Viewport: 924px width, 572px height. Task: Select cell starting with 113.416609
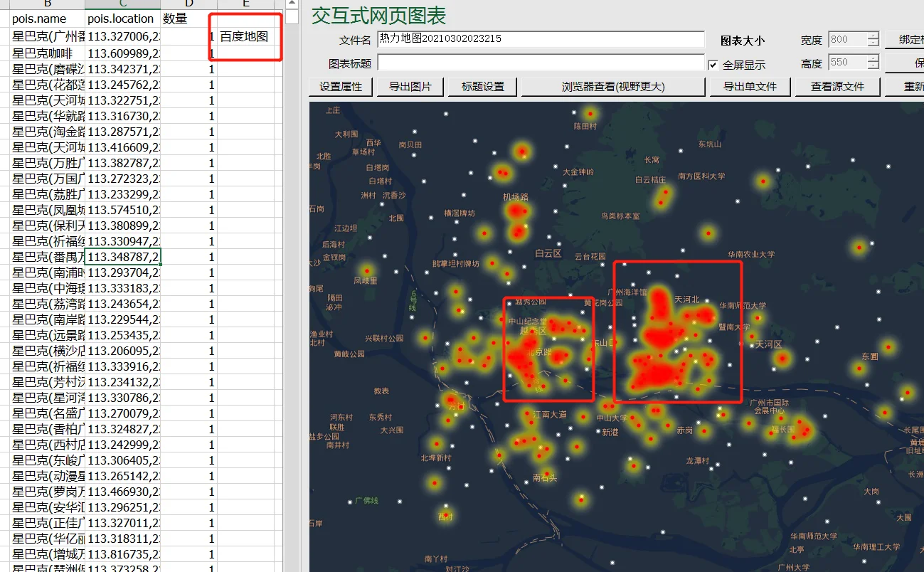click(x=122, y=147)
